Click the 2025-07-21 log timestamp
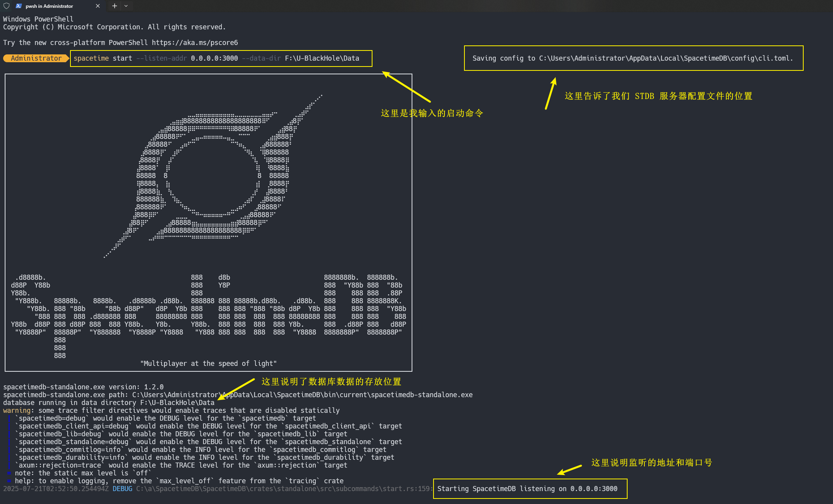The width and height of the screenshot is (833, 504). click(x=56, y=489)
